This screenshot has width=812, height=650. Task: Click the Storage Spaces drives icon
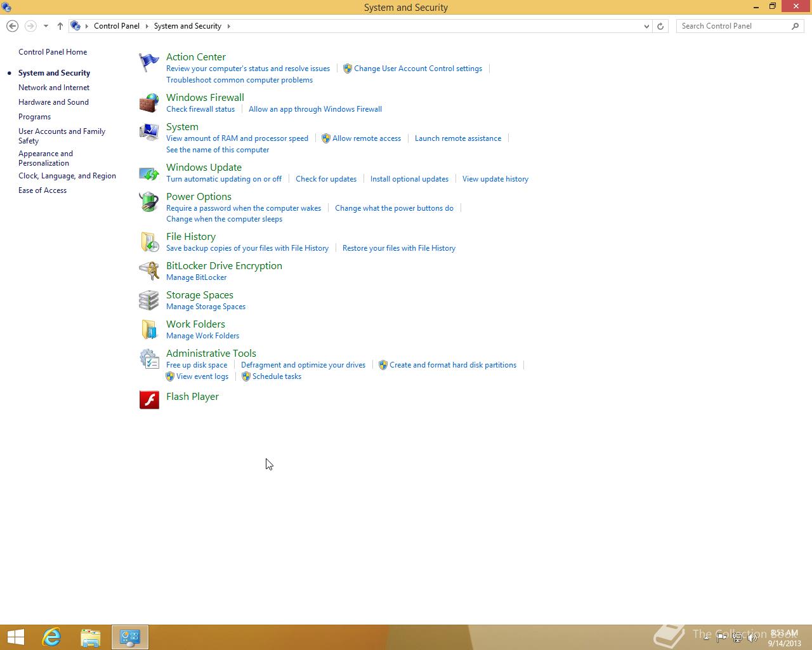[149, 300]
